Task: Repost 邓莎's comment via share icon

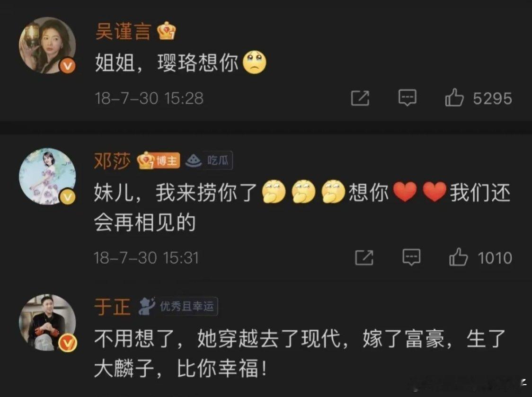Action: (364, 257)
